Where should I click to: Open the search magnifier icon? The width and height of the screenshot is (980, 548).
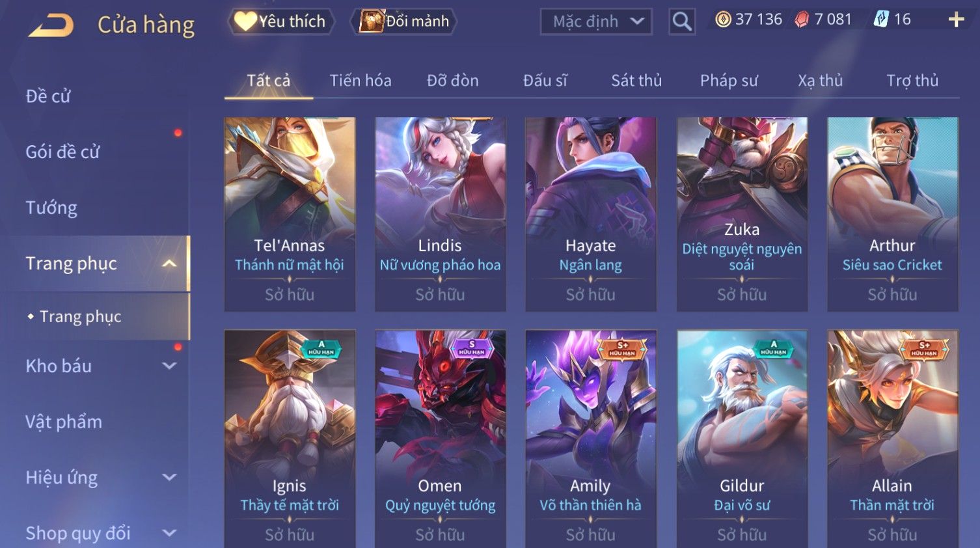click(682, 21)
